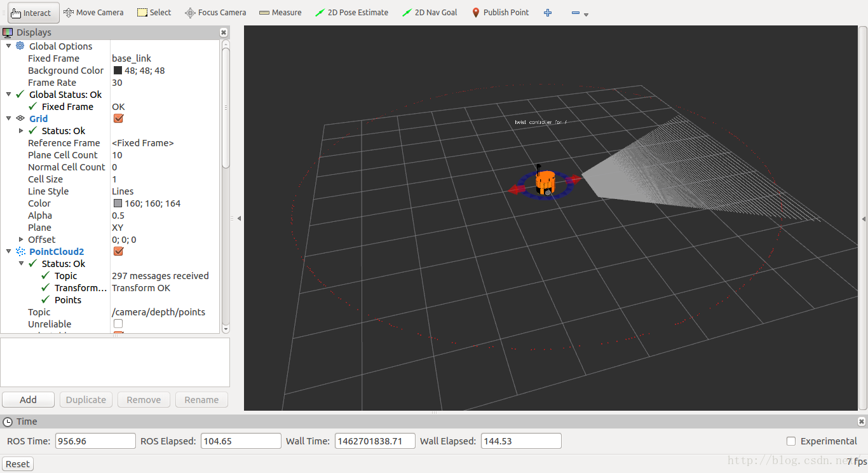This screenshot has width=868, height=473.
Task: Choose the Focus Camera tool
Action: pos(215,13)
